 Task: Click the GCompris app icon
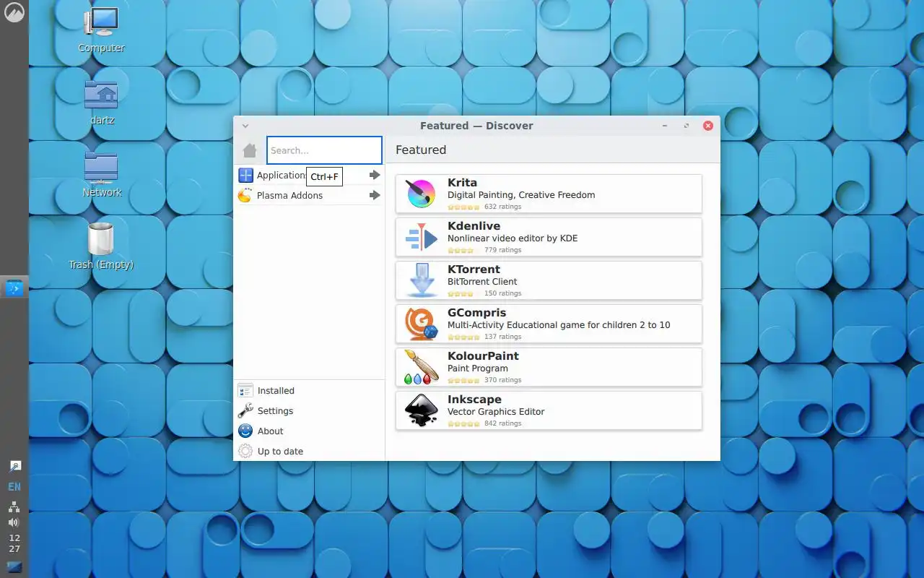(x=421, y=324)
